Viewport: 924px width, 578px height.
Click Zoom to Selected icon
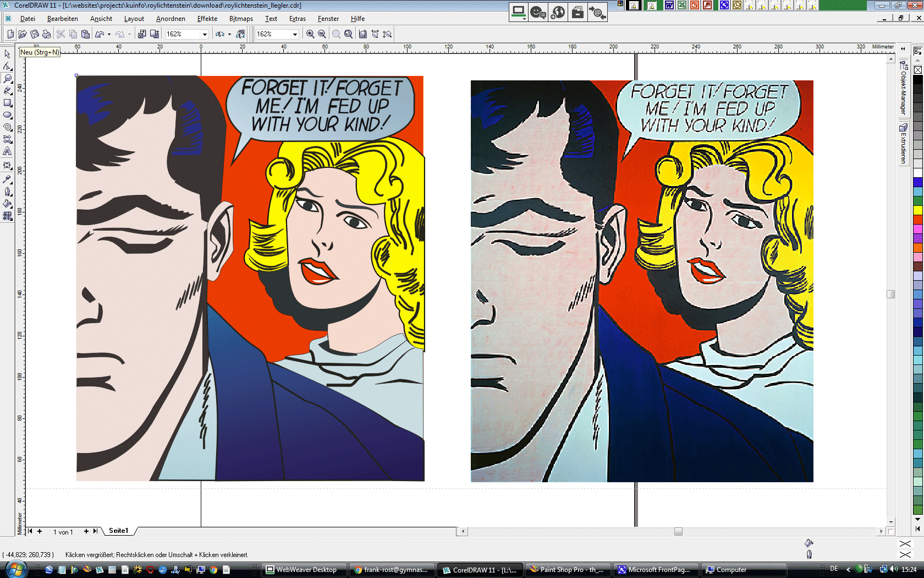click(336, 34)
